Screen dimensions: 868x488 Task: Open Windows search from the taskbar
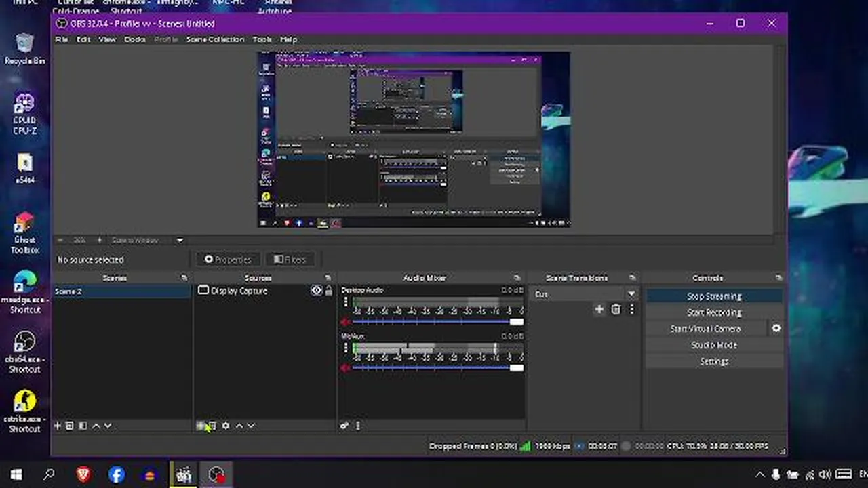[x=49, y=474]
